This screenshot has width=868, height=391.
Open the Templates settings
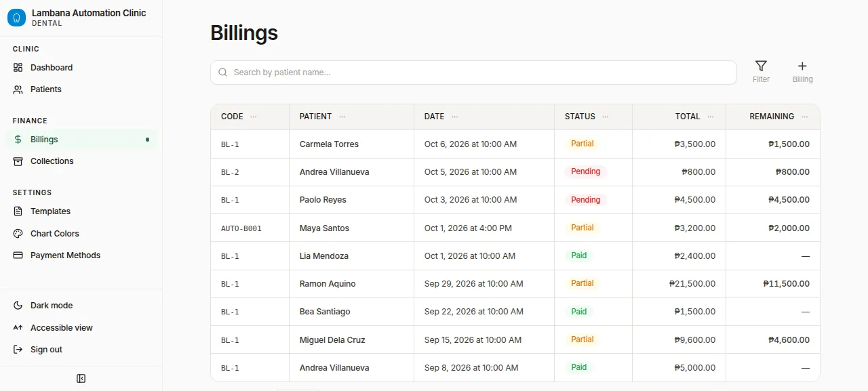[81, 211]
